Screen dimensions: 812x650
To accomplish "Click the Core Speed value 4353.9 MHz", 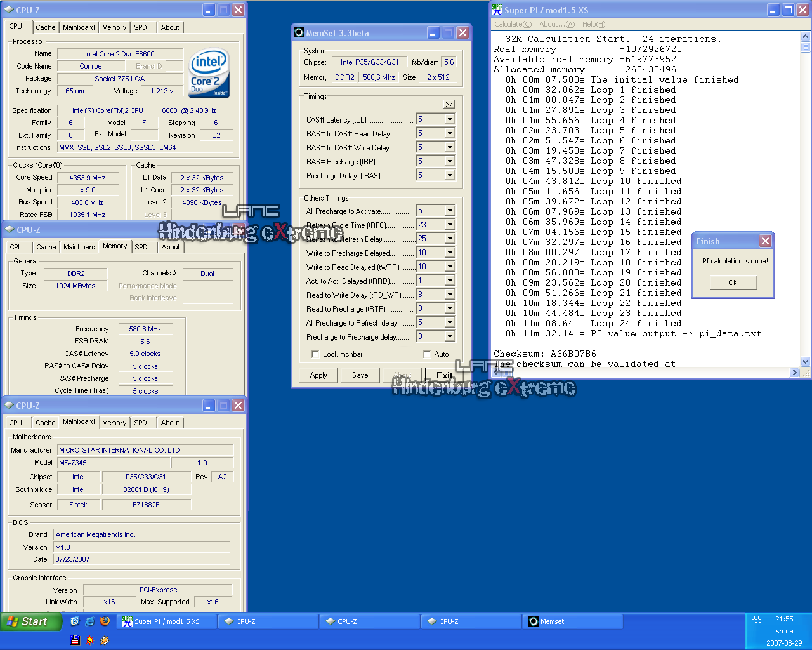I will [x=88, y=178].
